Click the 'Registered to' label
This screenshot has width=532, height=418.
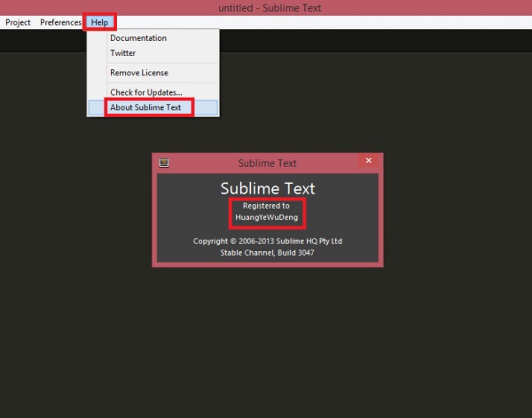click(x=266, y=206)
